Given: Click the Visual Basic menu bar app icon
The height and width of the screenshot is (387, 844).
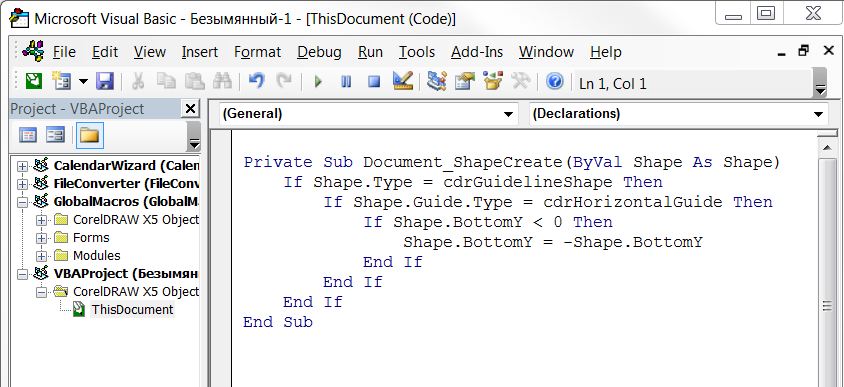Looking at the screenshot, I should (x=33, y=52).
